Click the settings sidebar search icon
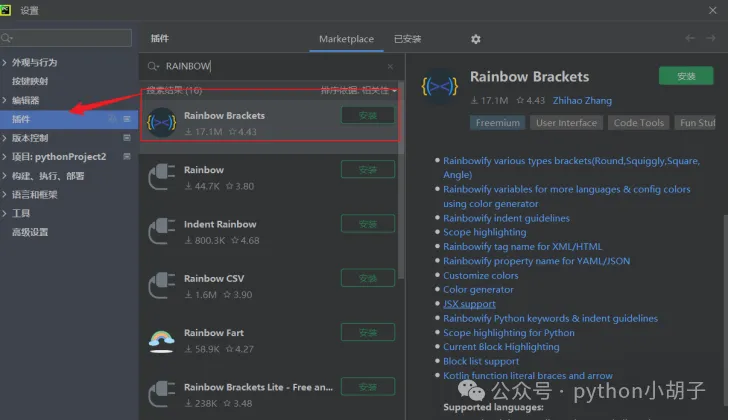Image resolution: width=729 pixels, height=420 pixels. pos(6,38)
